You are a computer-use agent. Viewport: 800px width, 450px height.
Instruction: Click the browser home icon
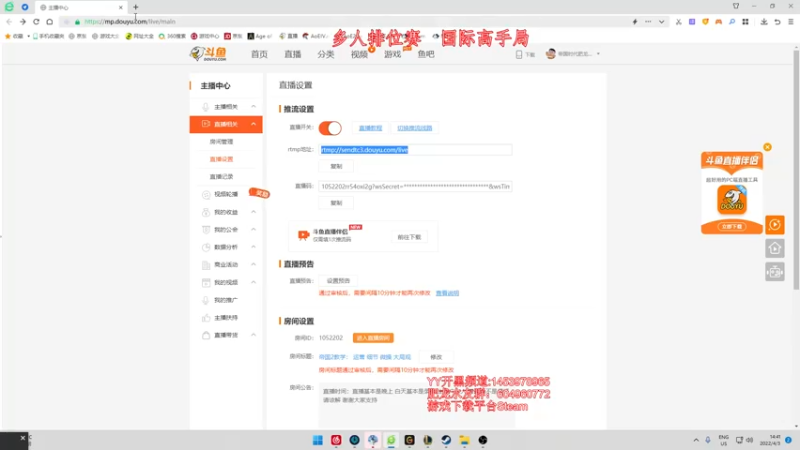[49, 21]
